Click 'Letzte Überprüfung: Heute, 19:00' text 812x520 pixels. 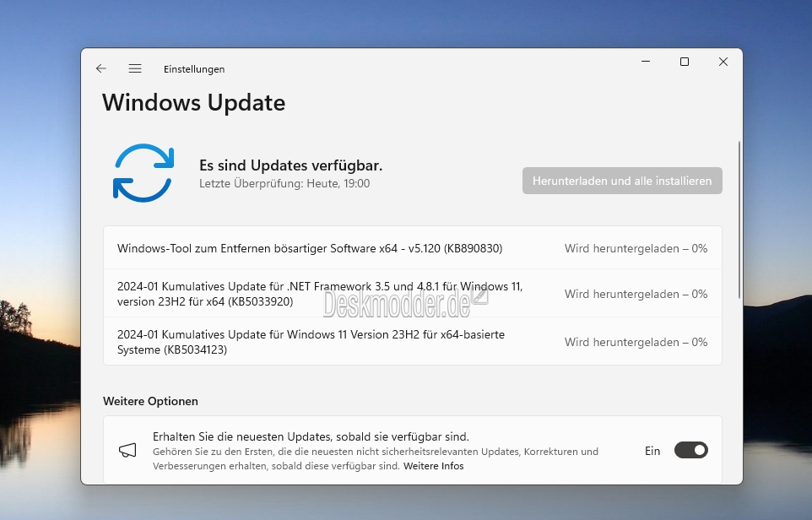point(284,183)
